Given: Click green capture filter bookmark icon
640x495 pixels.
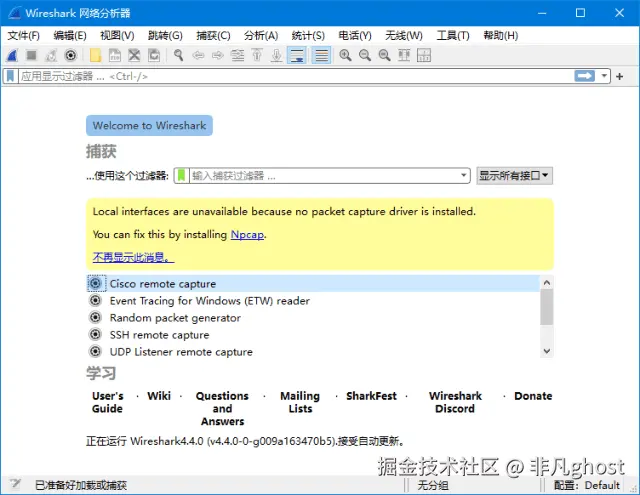Looking at the screenshot, I should (182, 175).
